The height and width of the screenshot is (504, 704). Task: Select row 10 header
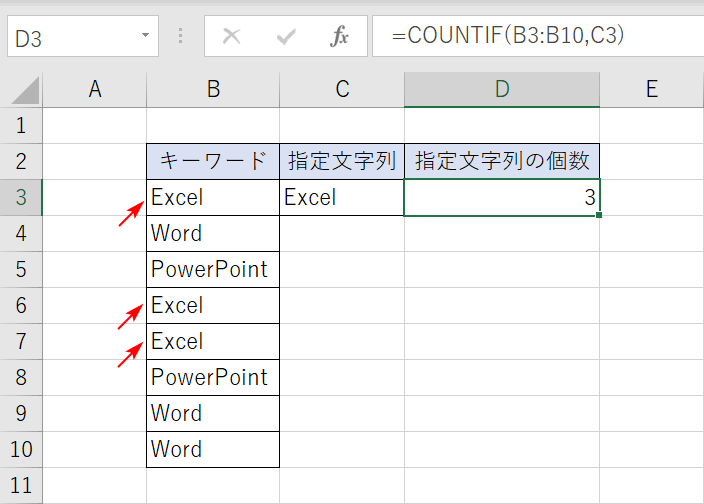(x=21, y=449)
